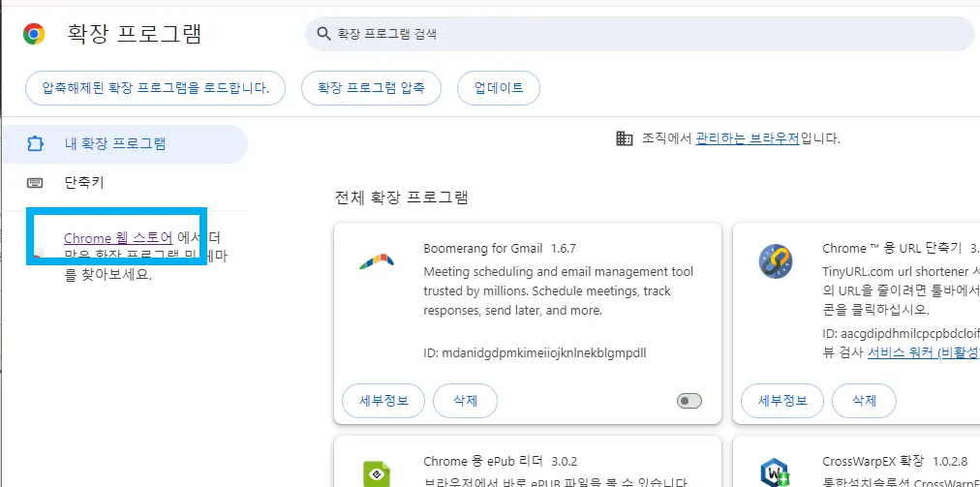Click the Boomerang for Gmail icon
The height and width of the screenshot is (487, 980).
(x=377, y=261)
